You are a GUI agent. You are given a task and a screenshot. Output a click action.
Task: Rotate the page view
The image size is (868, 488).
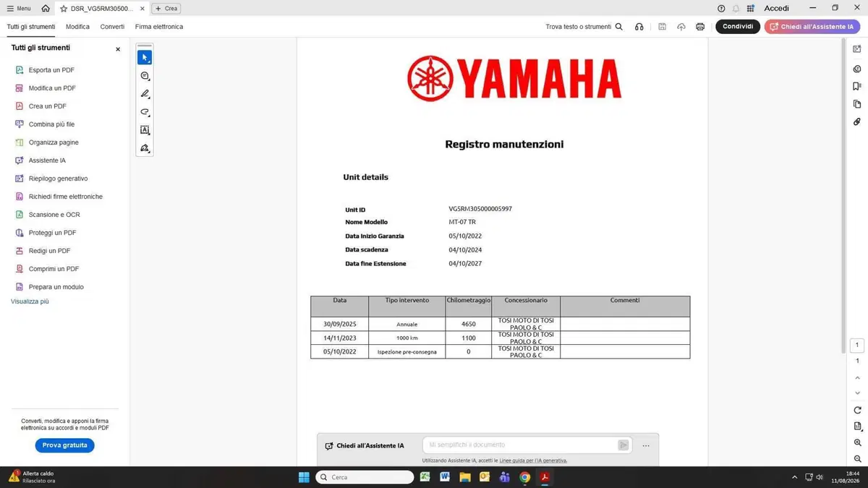click(x=857, y=410)
